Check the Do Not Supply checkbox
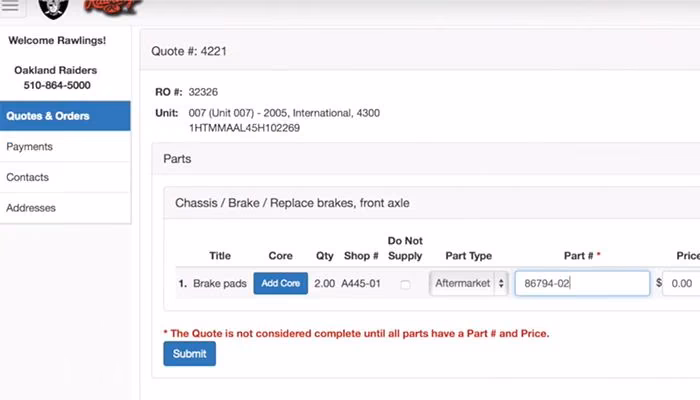 [405, 284]
